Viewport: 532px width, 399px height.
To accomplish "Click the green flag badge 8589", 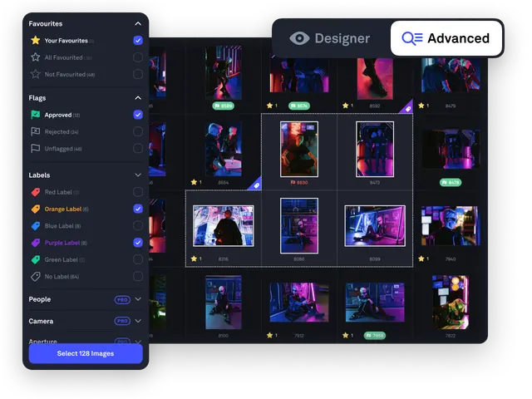I will coord(224,106).
